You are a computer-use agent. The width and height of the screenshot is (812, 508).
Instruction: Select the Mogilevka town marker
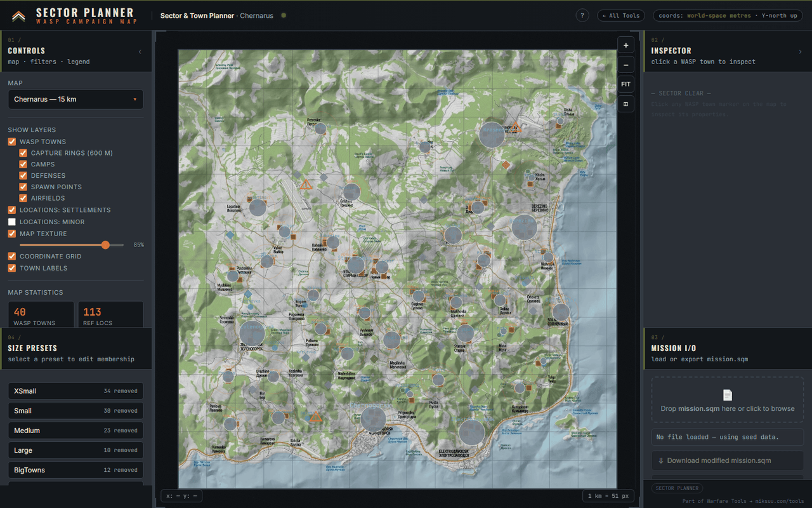(x=392, y=340)
